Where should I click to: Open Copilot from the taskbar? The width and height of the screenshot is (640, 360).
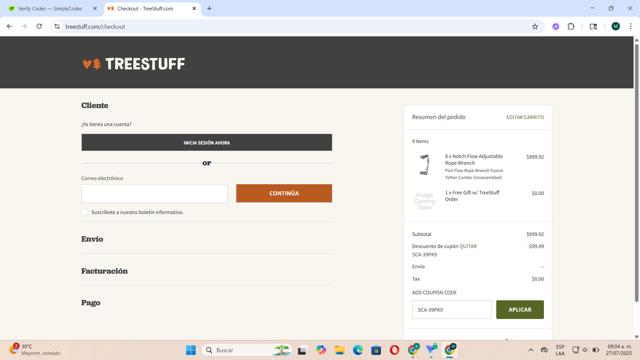coord(321,350)
